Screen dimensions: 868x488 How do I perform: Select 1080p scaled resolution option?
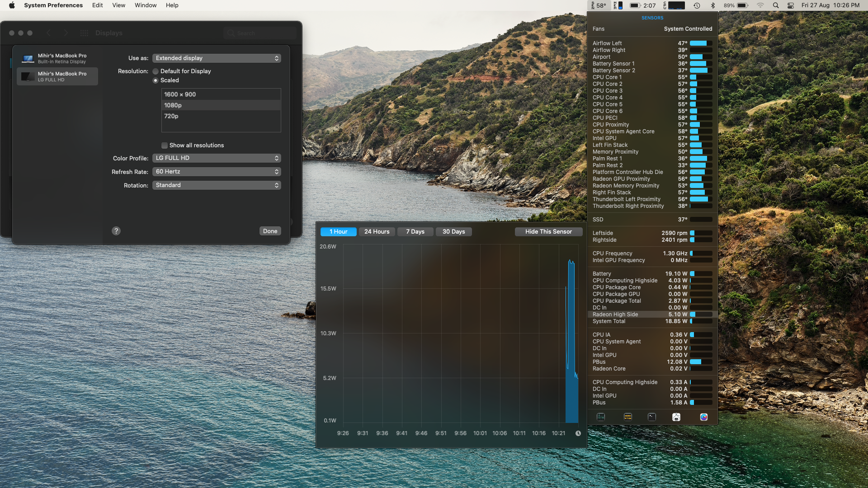pos(221,105)
